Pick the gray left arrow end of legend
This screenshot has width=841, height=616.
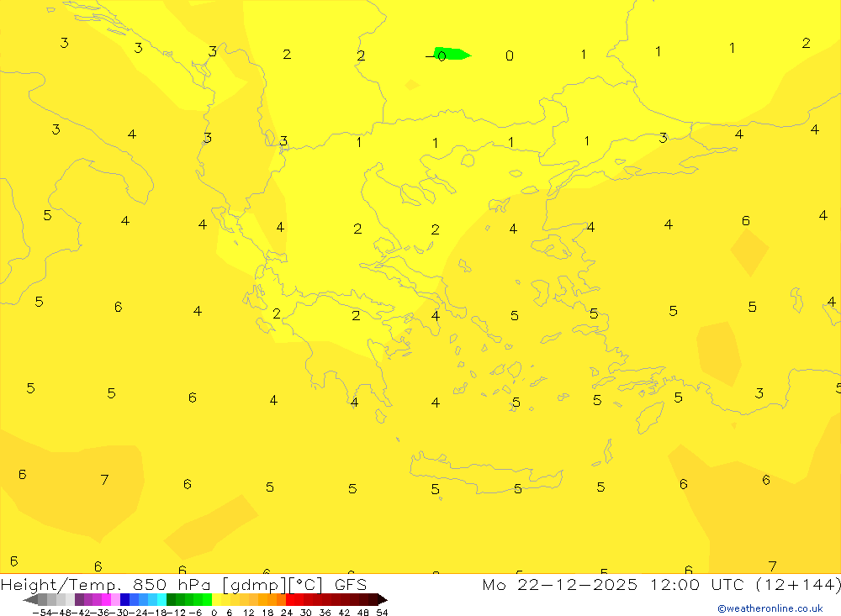coord(31,599)
